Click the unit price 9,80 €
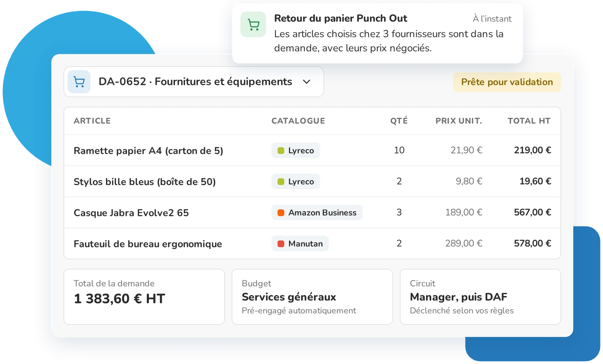Image resolution: width=603 pixels, height=364 pixels. pos(469,181)
